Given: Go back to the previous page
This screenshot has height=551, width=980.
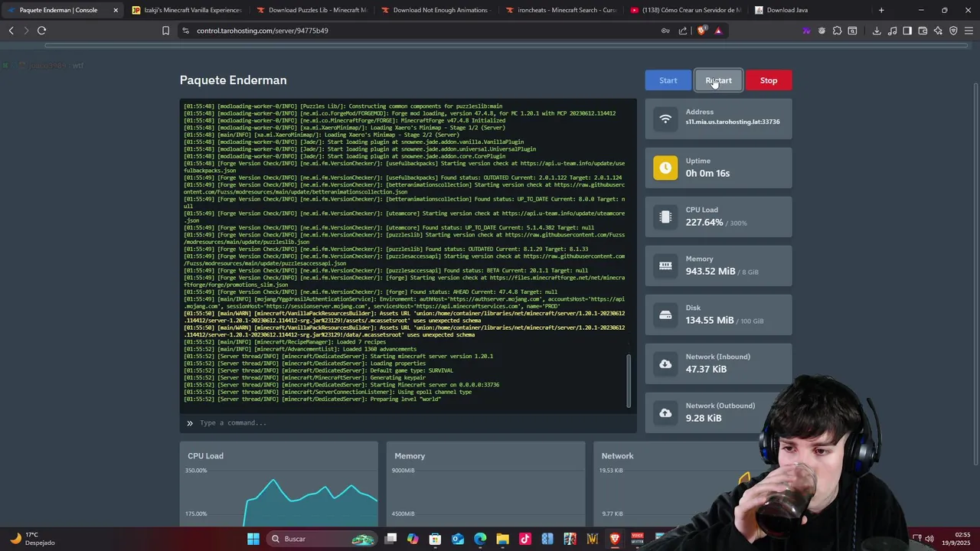Looking at the screenshot, I should click(x=11, y=31).
